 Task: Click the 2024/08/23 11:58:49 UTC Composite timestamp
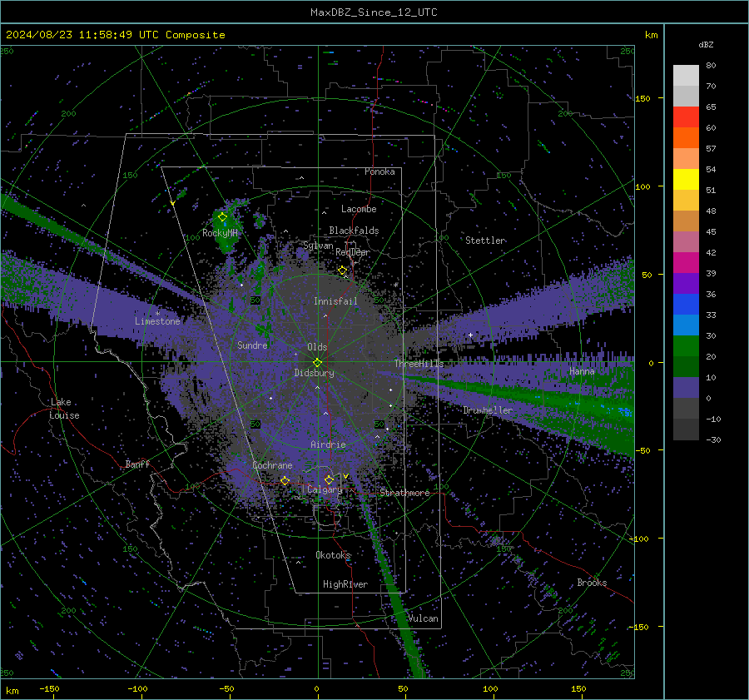point(115,35)
